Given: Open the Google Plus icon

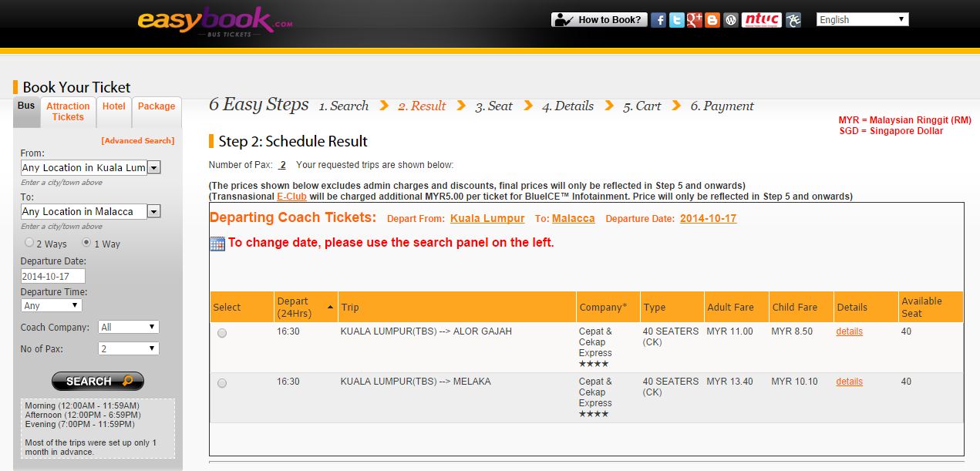Looking at the screenshot, I should [694, 20].
